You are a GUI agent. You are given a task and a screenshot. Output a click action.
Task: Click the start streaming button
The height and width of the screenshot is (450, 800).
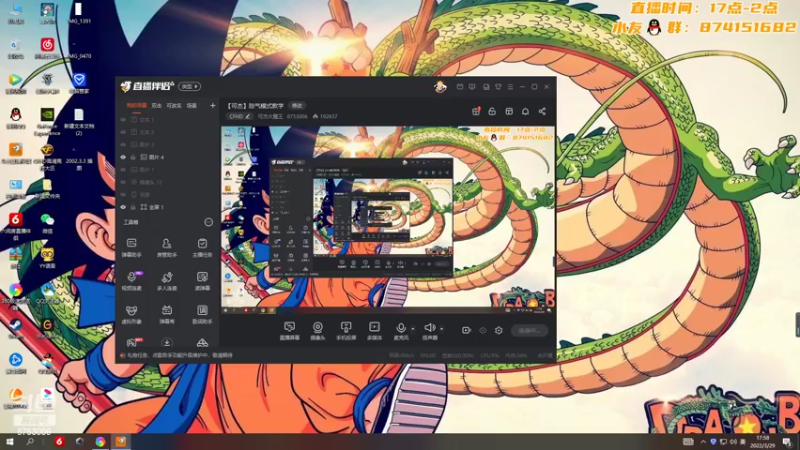point(529,331)
